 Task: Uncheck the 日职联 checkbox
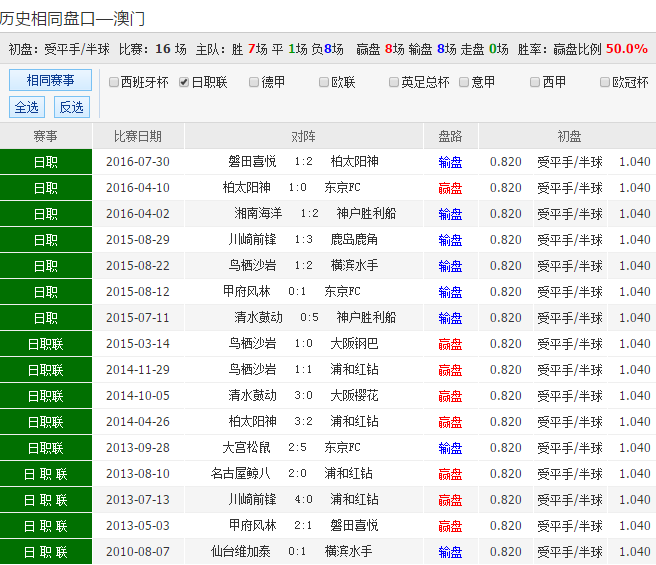click(184, 82)
